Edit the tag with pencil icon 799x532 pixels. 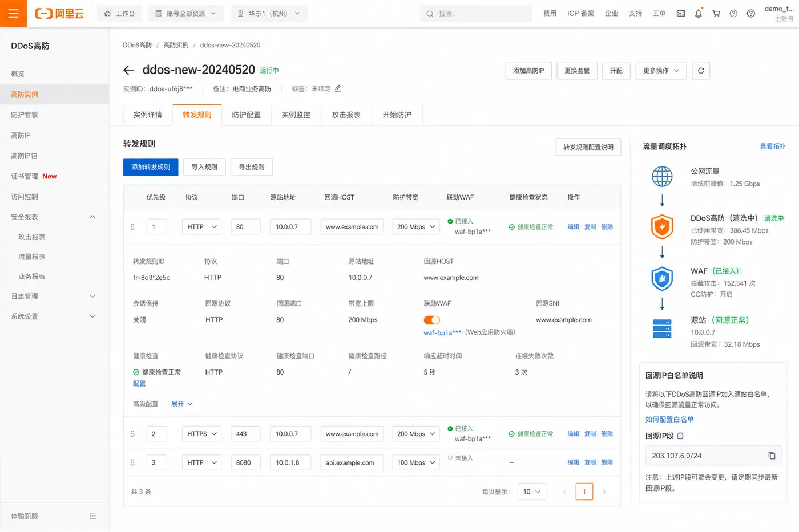pyautogui.click(x=338, y=88)
